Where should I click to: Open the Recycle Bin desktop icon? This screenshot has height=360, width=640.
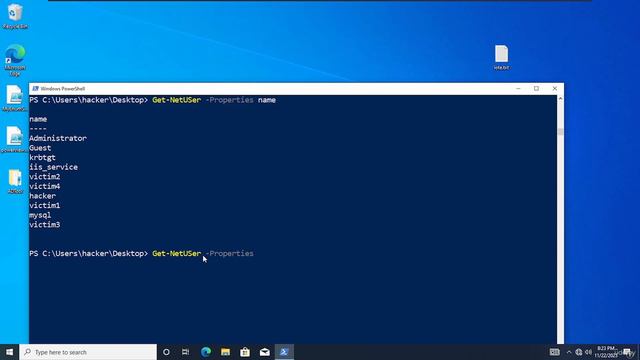click(x=15, y=16)
